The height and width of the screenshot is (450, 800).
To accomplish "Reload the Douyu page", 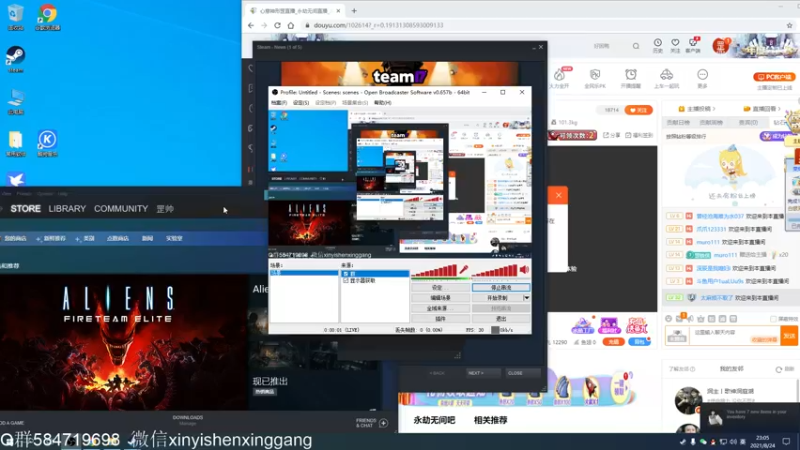I will point(278,25).
